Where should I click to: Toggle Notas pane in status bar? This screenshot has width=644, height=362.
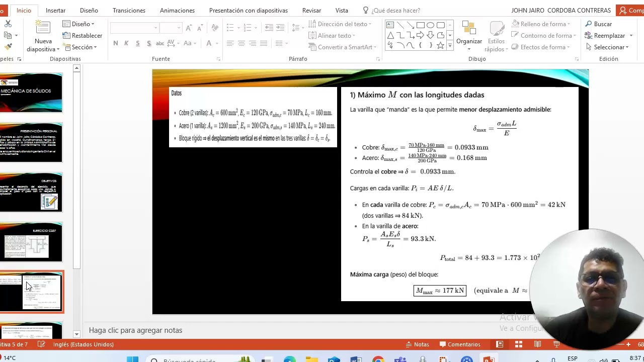[417, 344]
